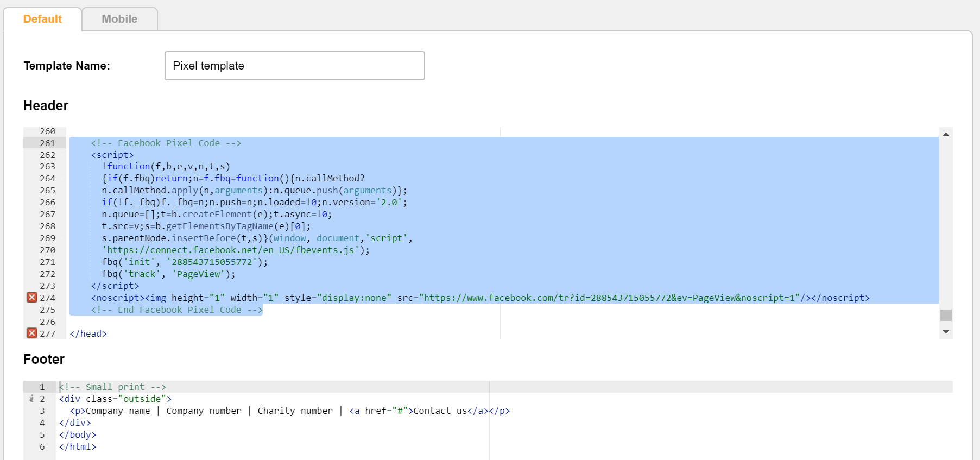Click the 'Company name | Company number' paragraph line
The height and width of the screenshot is (460, 980).
pos(290,411)
